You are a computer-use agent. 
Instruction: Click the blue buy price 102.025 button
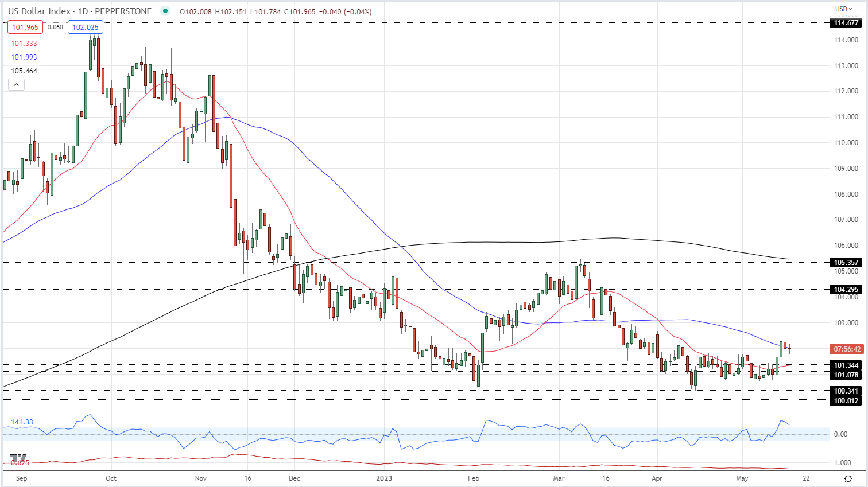(85, 27)
